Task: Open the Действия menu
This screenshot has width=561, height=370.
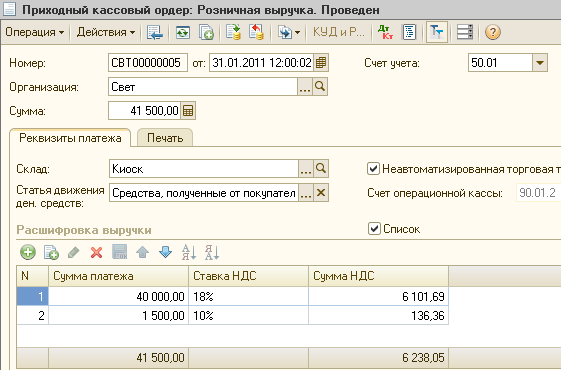Action: 106,32
